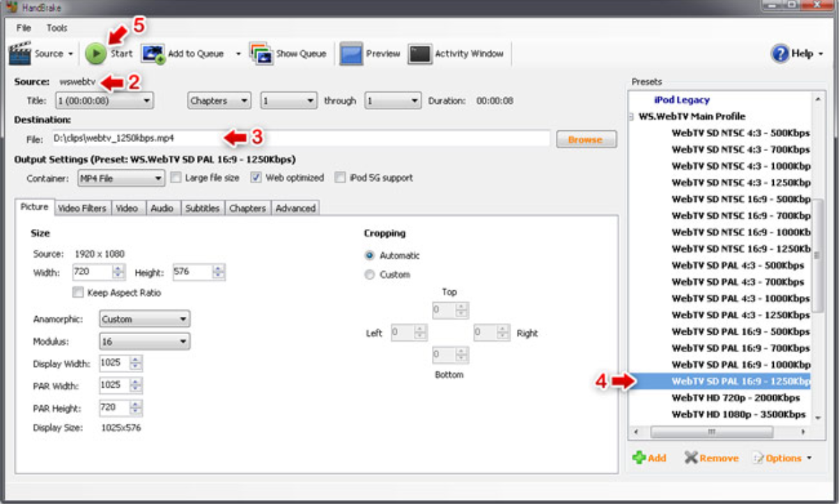
Task: Select the Custom cropping radio button
Action: click(370, 275)
